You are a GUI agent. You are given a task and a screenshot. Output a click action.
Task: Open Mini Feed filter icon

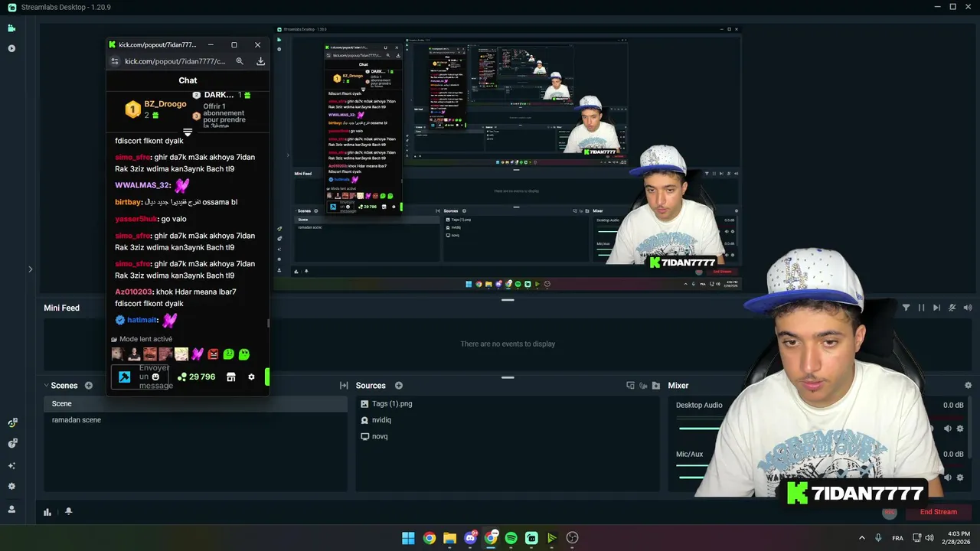coord(906,308)
